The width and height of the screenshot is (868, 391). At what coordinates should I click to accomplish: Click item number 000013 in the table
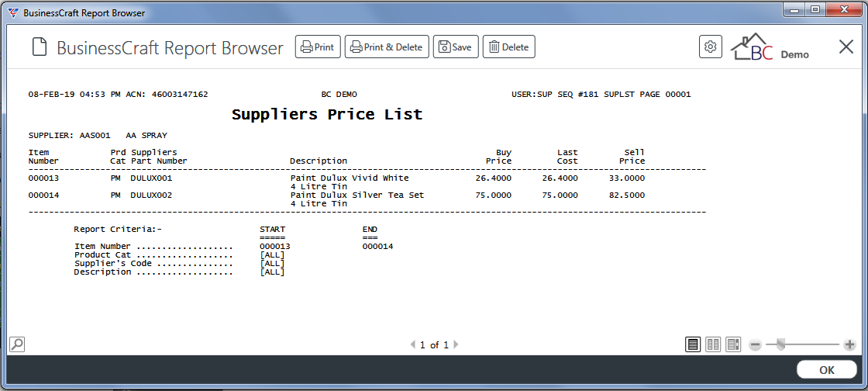[43, 178]
